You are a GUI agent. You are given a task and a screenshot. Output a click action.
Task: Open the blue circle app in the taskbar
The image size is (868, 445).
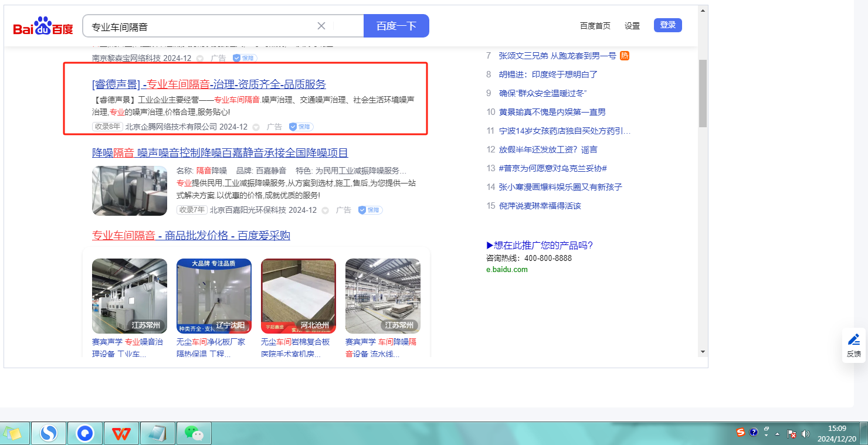(85, 434)
